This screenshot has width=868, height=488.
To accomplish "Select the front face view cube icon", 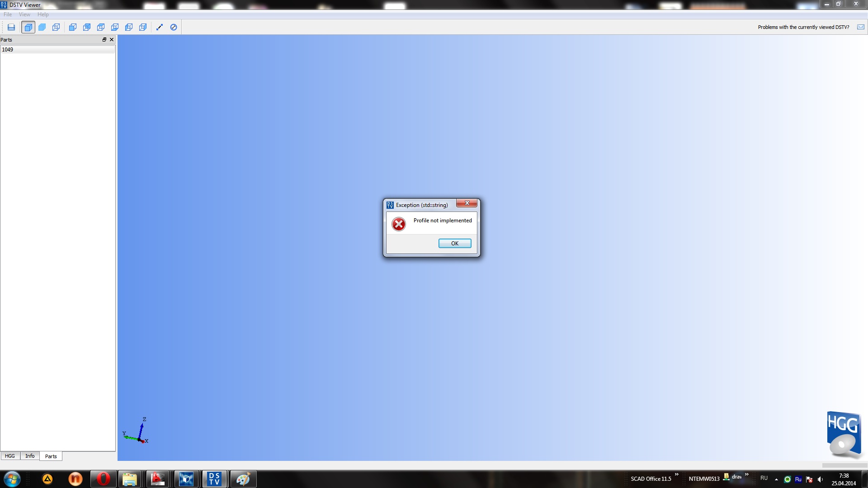I will pos(73,27).
